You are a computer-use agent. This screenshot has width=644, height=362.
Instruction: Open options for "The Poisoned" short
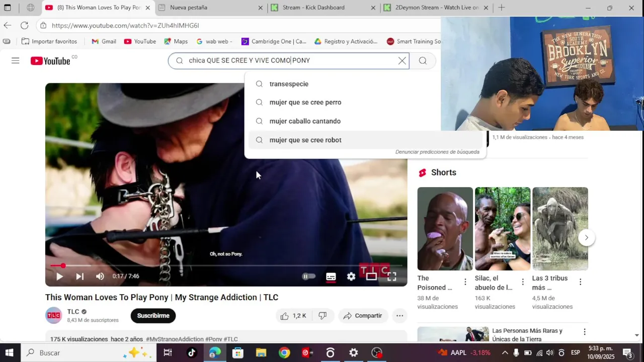pos(465,282)
